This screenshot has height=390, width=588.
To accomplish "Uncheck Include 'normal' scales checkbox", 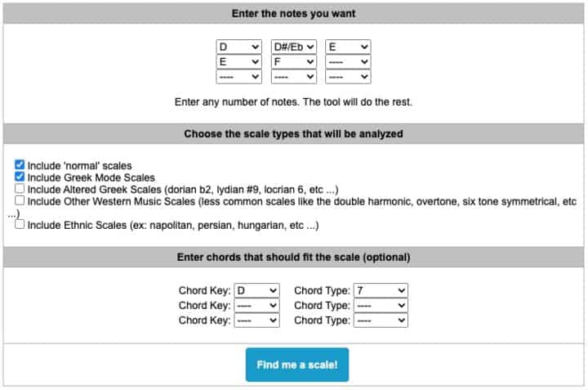I will pos(20,166).
